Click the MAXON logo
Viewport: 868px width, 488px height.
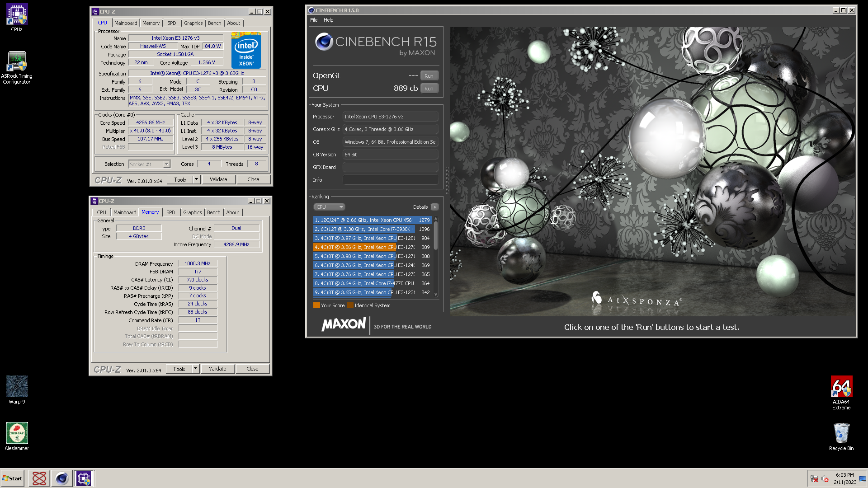[x=344, y=324]
